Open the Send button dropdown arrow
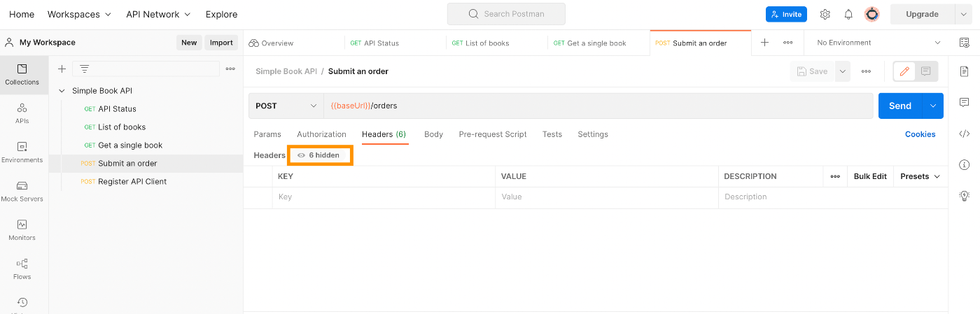This screenshot has width=980, height=314. tap(932, 106)
